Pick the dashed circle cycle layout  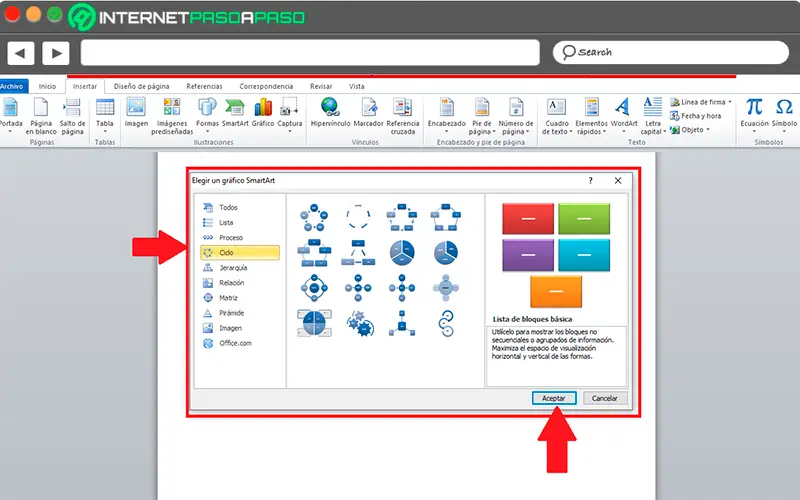click(x=358, y=217)
